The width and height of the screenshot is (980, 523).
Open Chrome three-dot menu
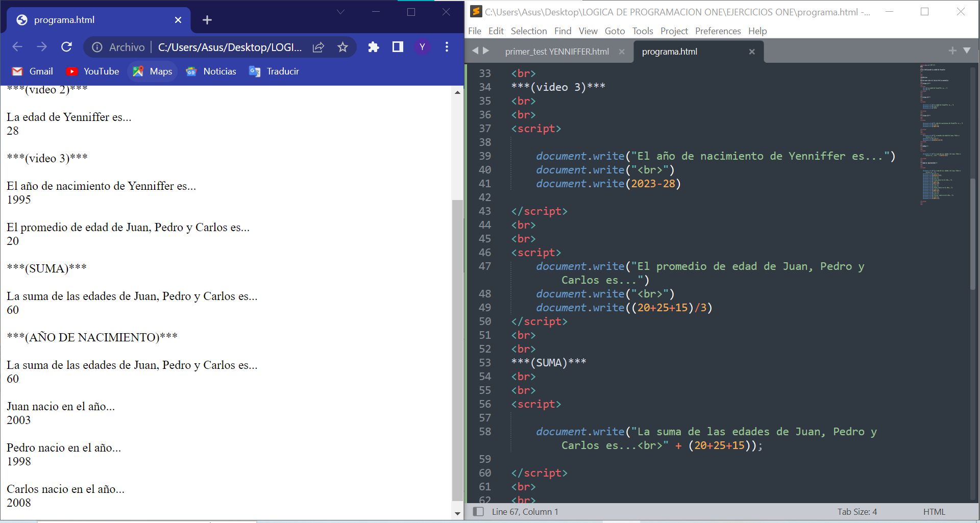447,47
